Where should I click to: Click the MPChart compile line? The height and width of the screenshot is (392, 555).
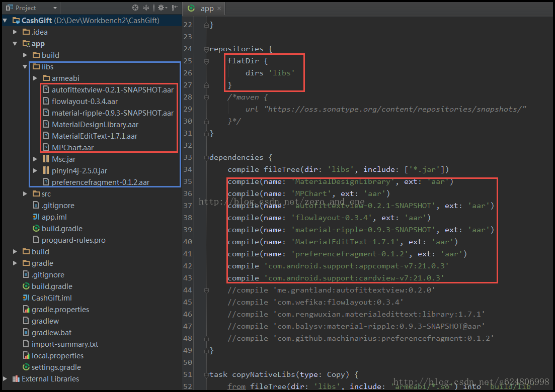308,193
